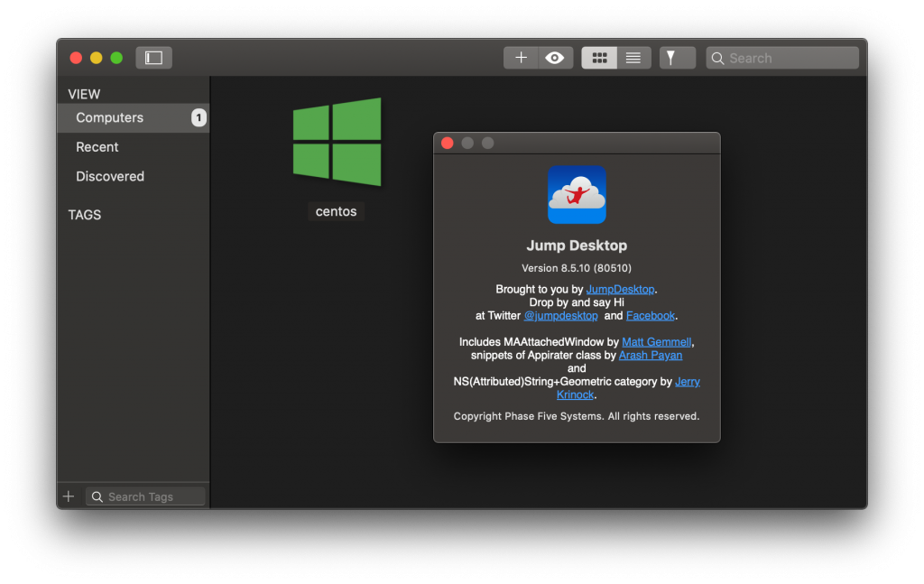Click the centos label
This screenshot has height=584, width=924.
336,211
